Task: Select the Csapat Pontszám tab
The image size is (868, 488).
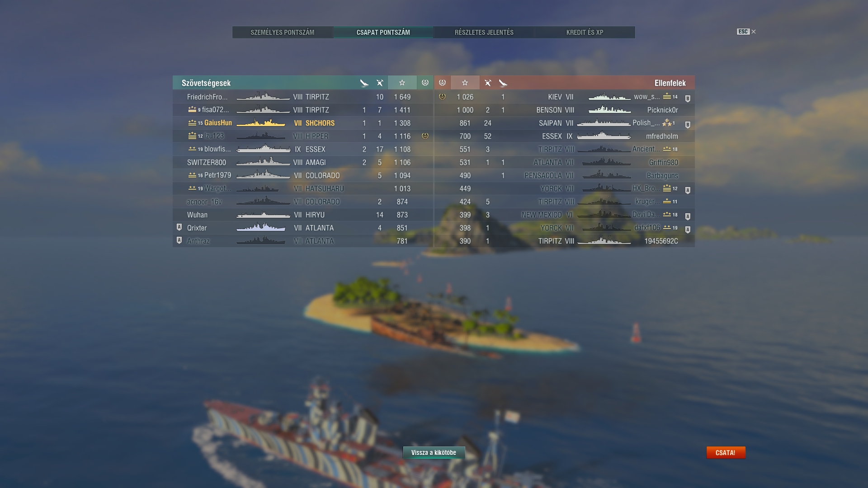Action: click(x=383, y=32)
